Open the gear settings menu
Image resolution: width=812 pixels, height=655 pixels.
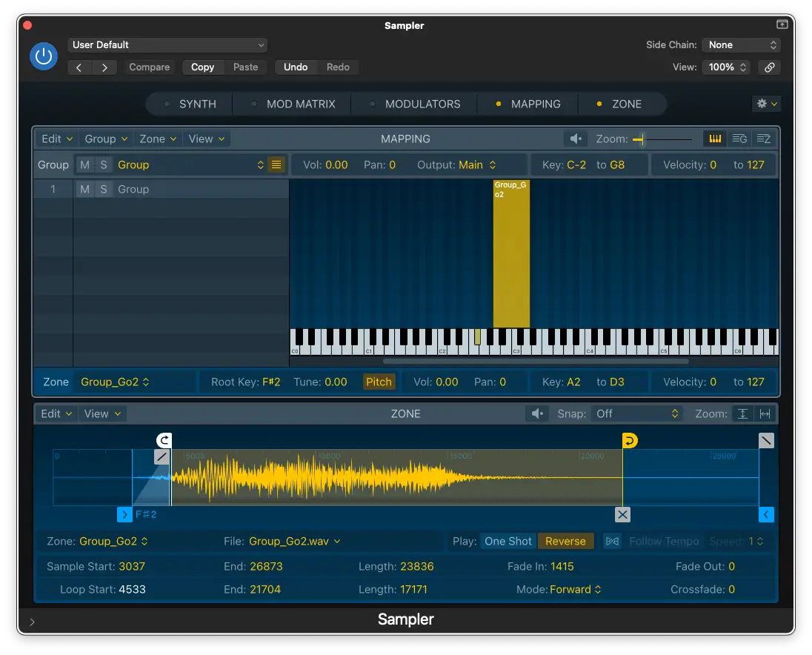766,104
